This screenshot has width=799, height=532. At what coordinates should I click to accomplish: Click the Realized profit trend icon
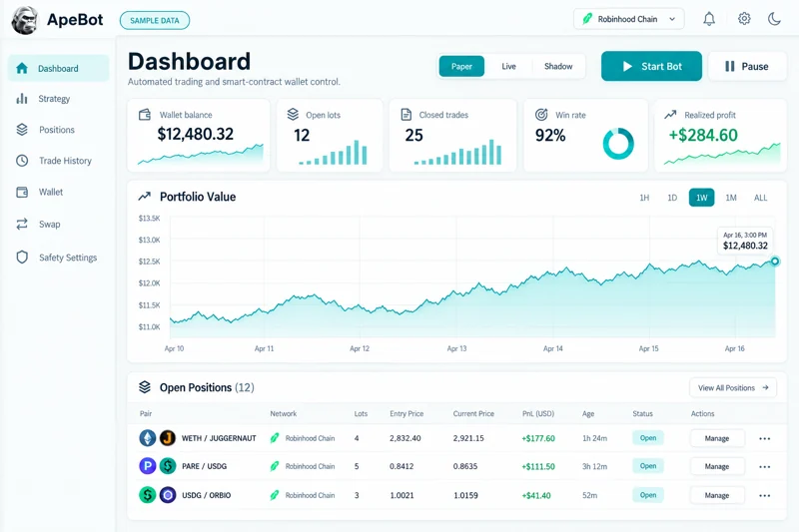click(670, 115)
